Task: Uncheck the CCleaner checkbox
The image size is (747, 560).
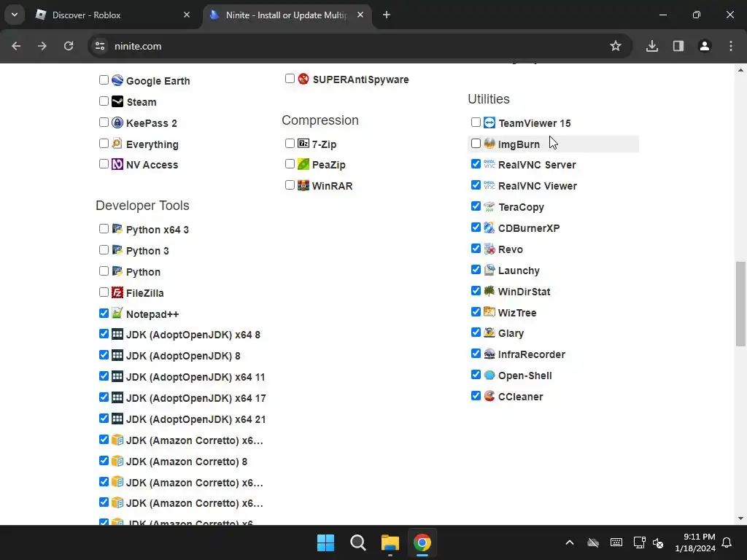Action: click(476, 395)
